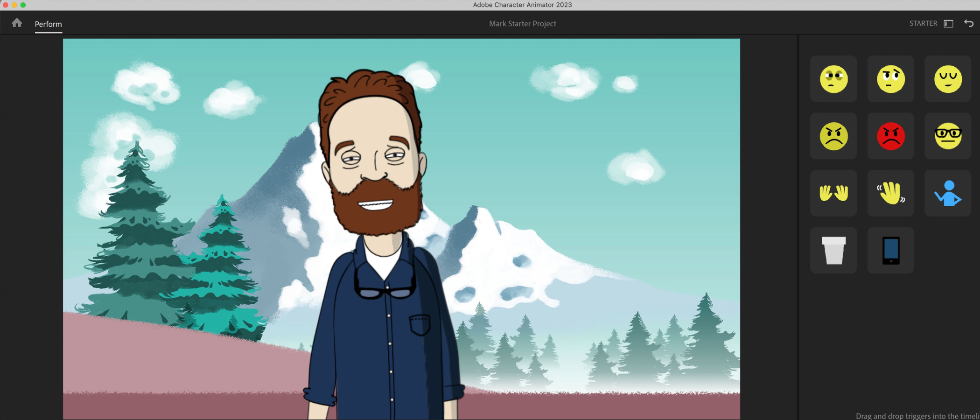980x420 pixels.
Task: Click the Home icon
Action: click(x=17, y=23)
